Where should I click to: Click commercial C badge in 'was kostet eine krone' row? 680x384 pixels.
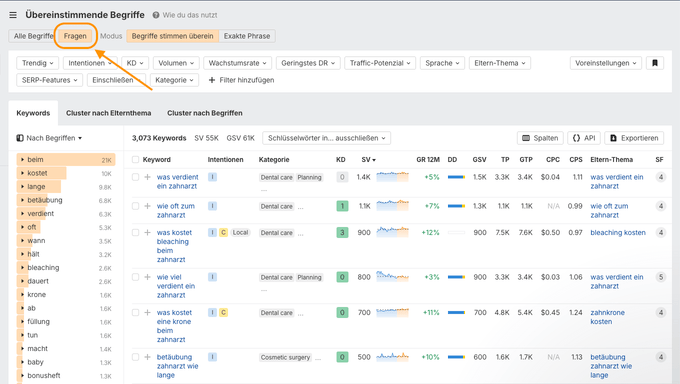click(x=223, y=312)
